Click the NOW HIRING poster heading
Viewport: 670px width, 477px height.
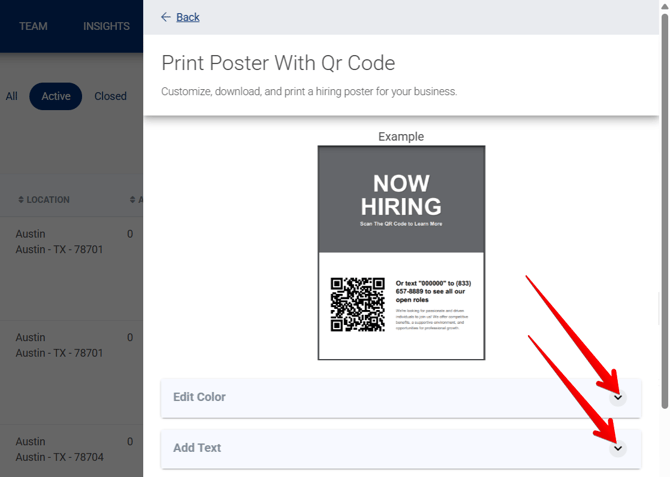click(x=401, y=195)
